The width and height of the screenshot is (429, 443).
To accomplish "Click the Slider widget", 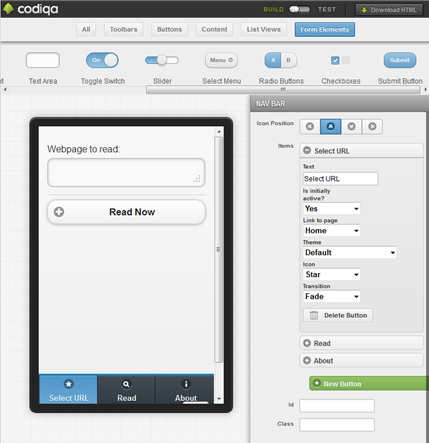I will coord(162,60).
